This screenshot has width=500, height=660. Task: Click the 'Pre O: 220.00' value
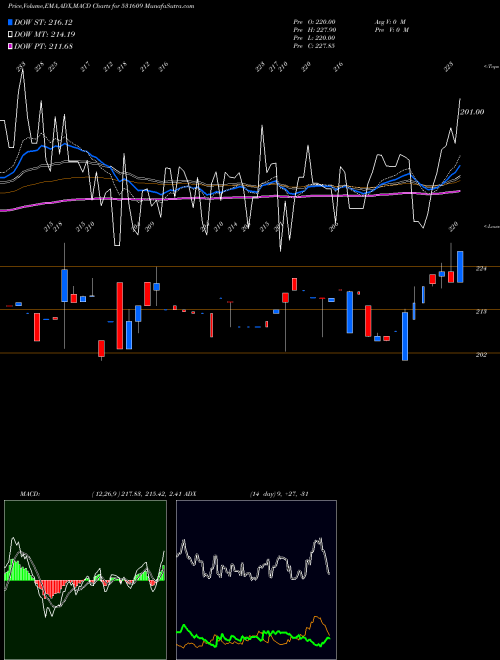(x=314, y=22)
